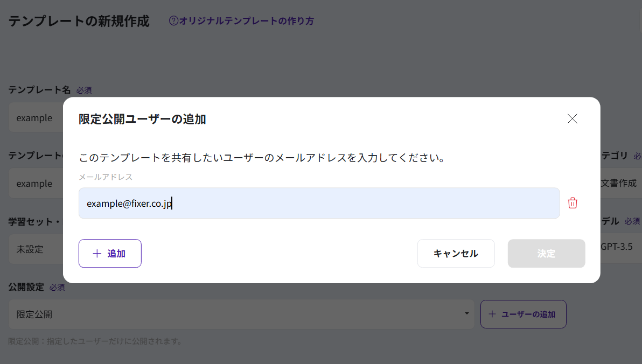Screen dimensions: 642x364
Task: Close the 限定公開ユーザーの追加 dialog with the X
Action: click(572, 119)
